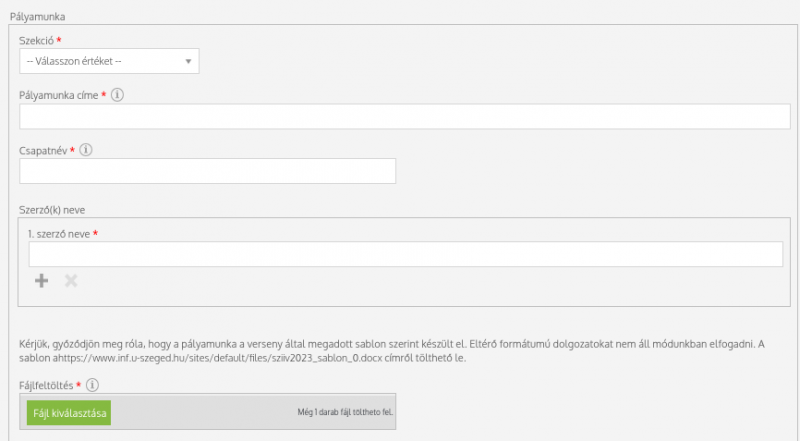Select the 1. szerző neve text box

tap(405, 255)
